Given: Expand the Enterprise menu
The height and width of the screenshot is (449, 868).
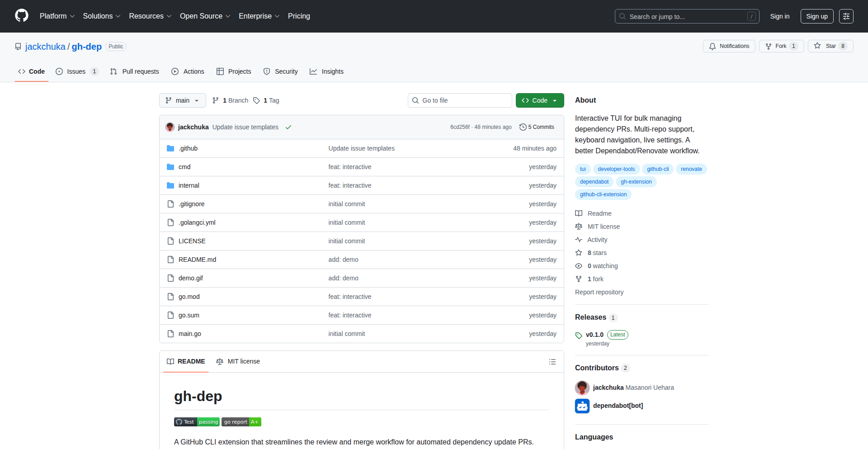Looking at the screenshot, I should coord(259,16).
